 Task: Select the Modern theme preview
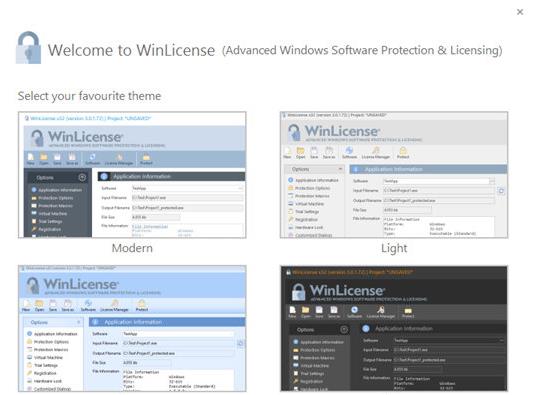(x=132, y=175)
